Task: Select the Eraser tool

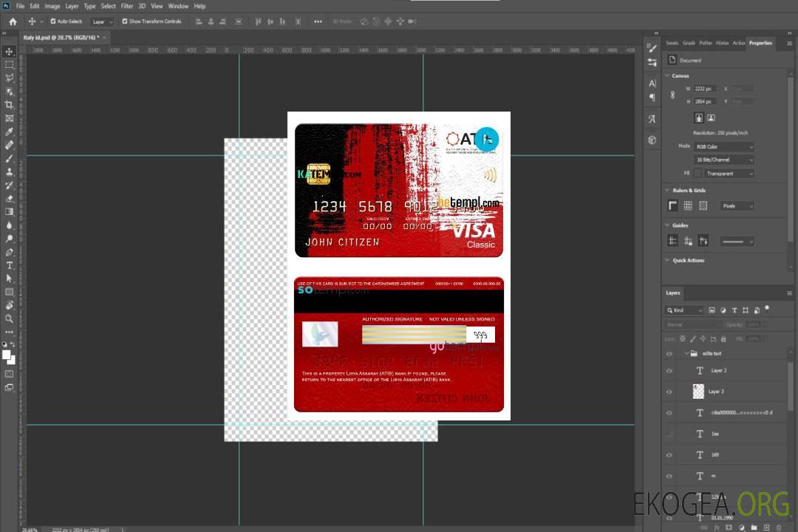Action: [9, 199]
